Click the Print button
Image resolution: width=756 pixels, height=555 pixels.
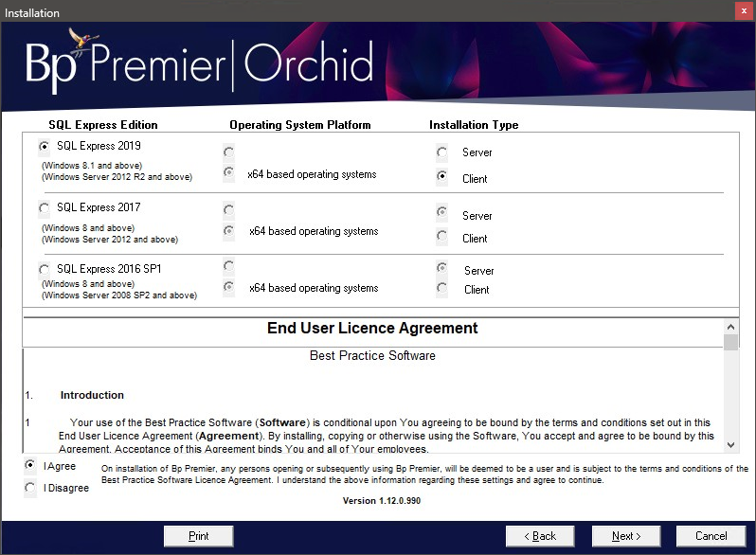199,536
